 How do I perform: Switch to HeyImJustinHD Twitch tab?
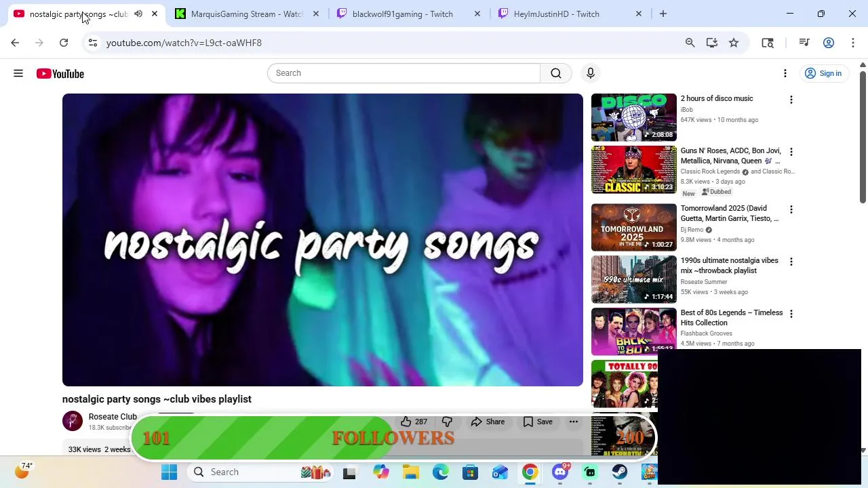[557, 14]
